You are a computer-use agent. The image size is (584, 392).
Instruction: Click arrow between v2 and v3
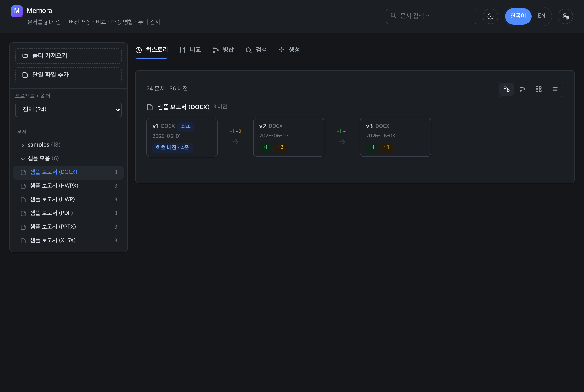pyautogui.click(x=342, y=142)
